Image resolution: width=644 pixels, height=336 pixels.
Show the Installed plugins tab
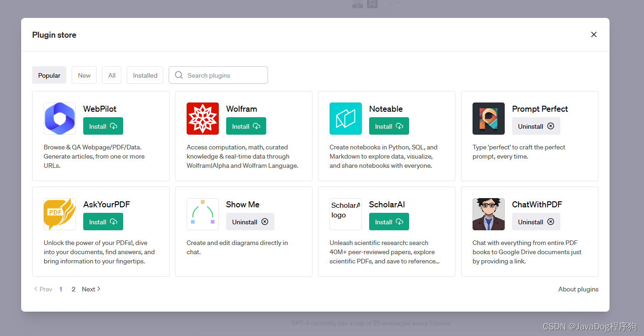[145, 75]
